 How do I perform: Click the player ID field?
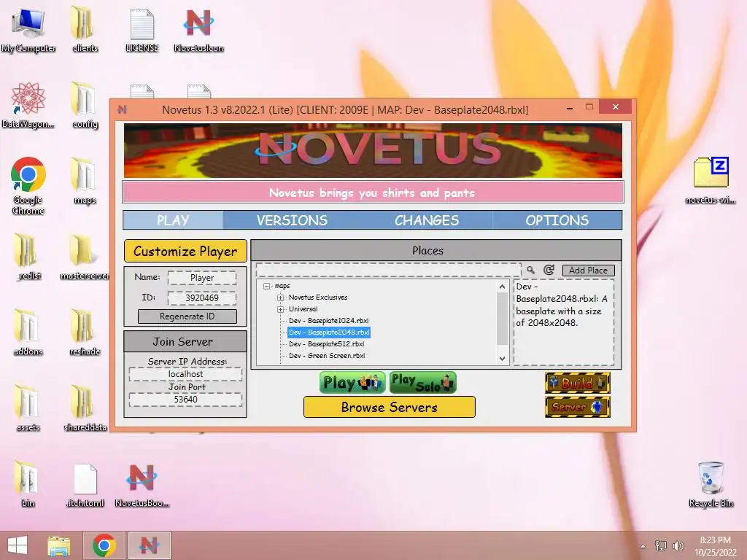pyautogui.click(x=202, y=298)
